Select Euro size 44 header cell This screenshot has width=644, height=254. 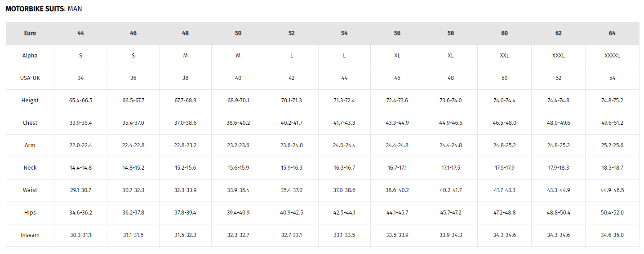[80, 33]
